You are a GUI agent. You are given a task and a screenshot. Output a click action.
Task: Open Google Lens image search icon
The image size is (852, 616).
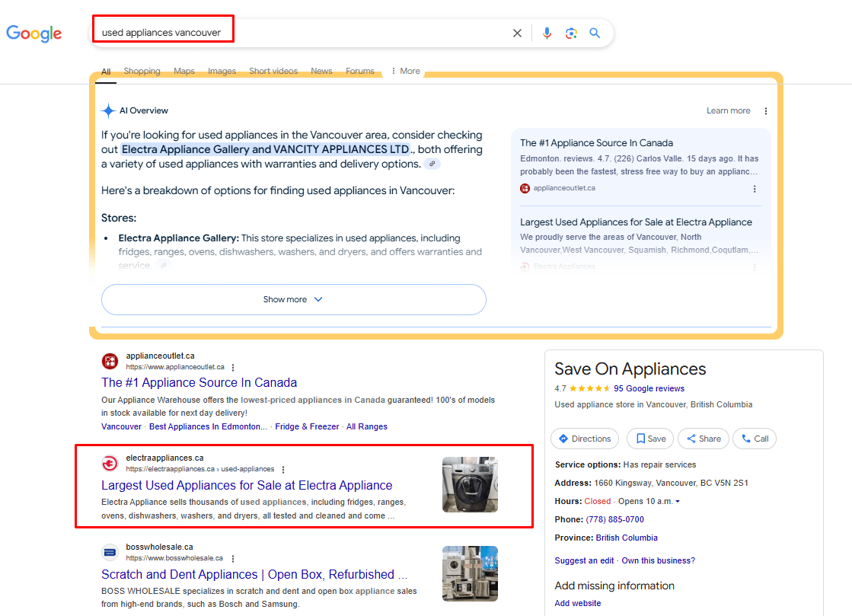571,34
